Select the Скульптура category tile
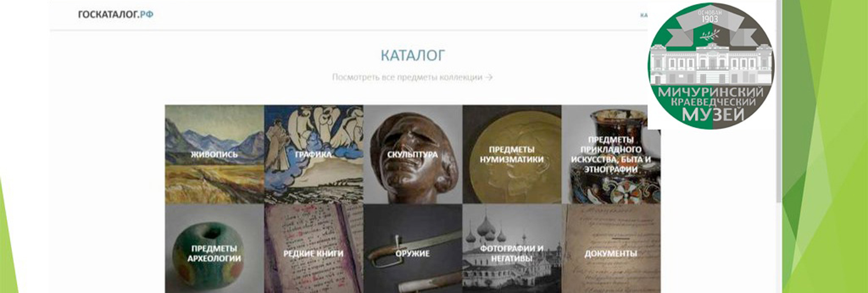 tap(413, 154)
